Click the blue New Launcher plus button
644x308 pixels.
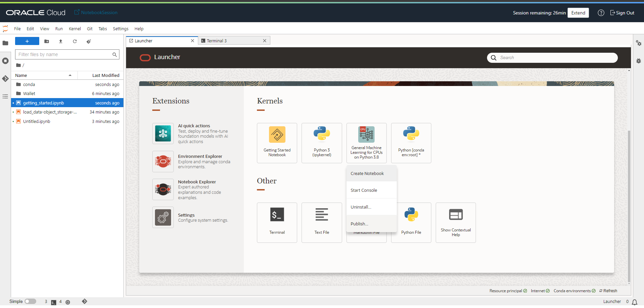click(27, 41)
